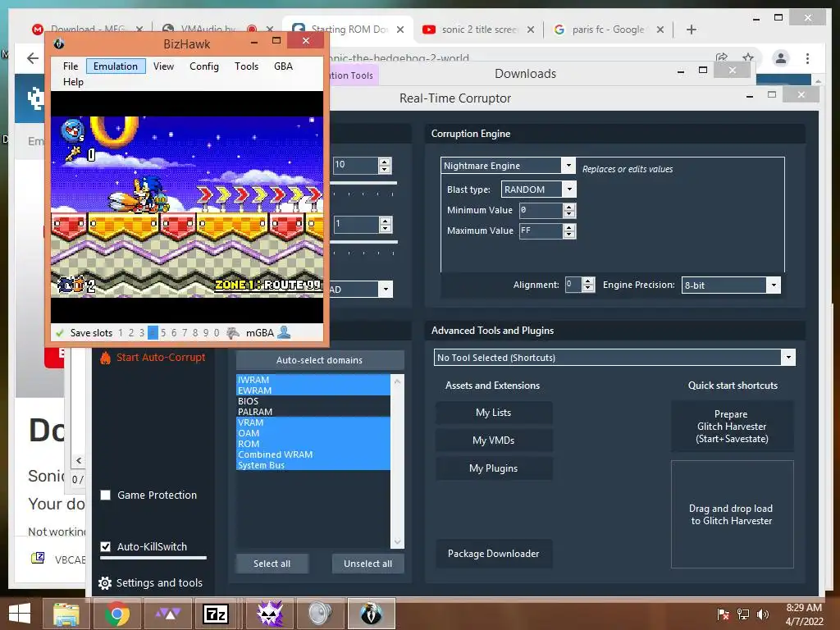
Task: Click the green checkmark status icon in BizHawk
Action: (59, 333)
